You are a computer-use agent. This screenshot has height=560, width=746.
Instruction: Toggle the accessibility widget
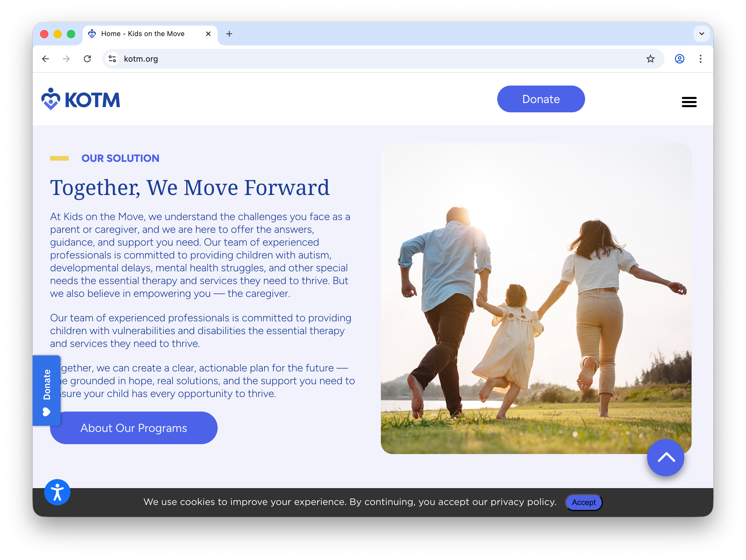coord(57,492)
